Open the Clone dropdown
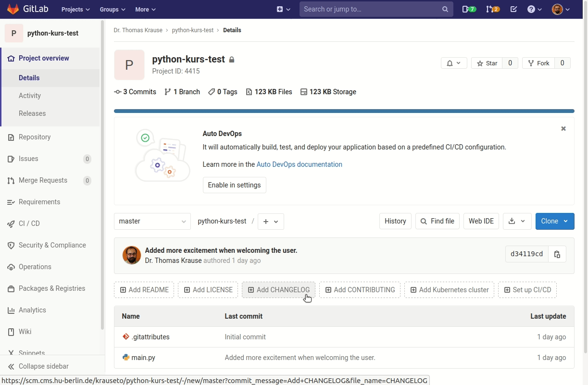588x385 pixels. pyautogui.click(x=555, y=221)
